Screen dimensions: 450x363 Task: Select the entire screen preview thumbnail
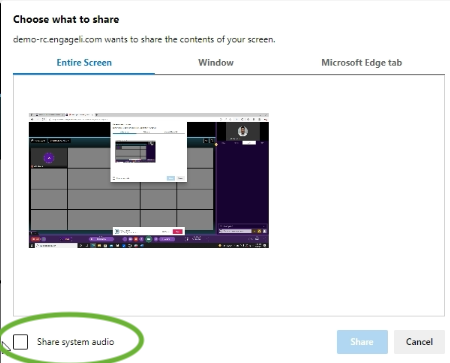coord(149,180)
